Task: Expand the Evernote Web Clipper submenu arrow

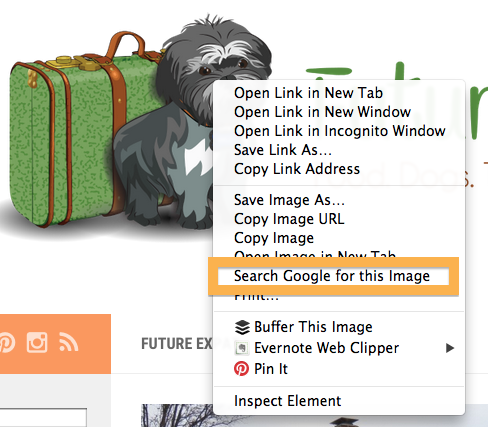Action: 450,348
